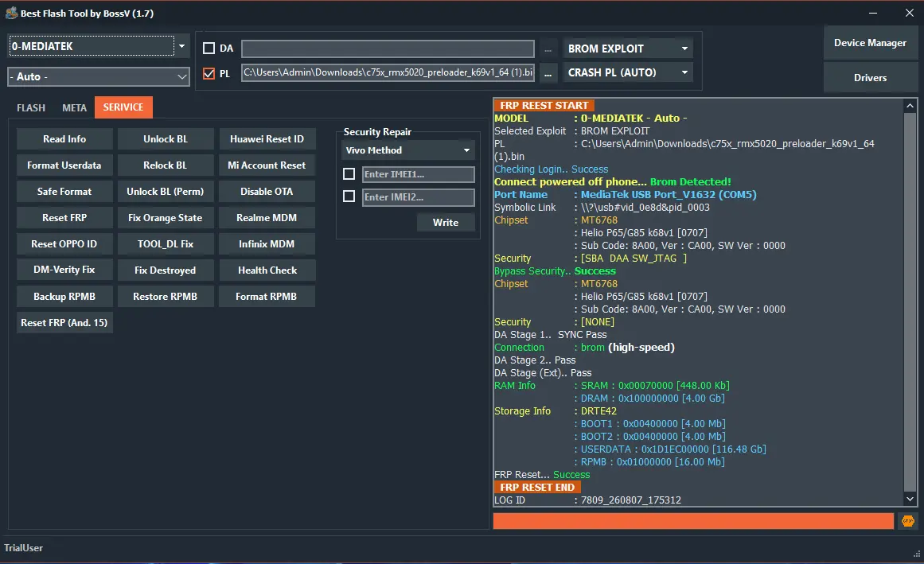
Task: Click Huawei Reset ID button
Action: [x=267, y=139]
